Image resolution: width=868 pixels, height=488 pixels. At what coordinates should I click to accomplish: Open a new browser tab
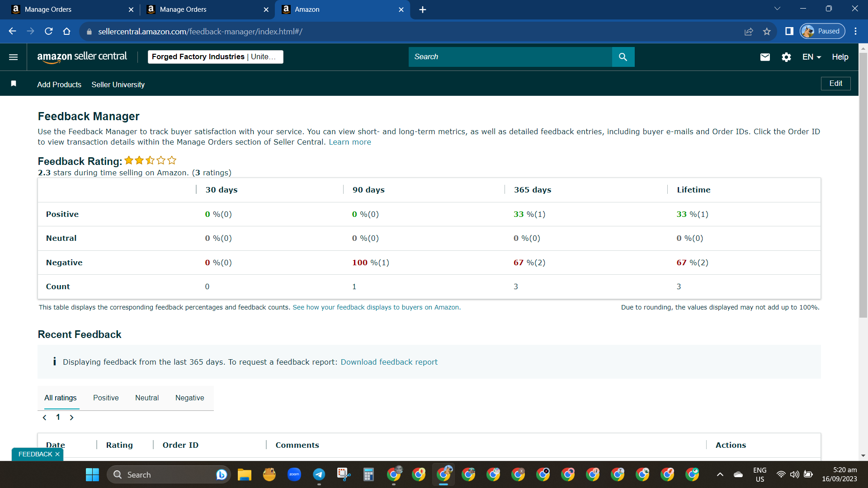[423, 9]
